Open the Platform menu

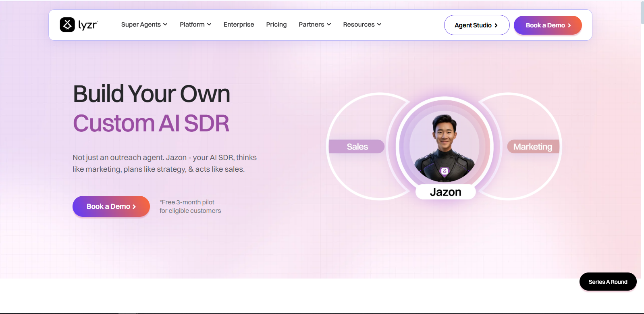click(195, 25)
